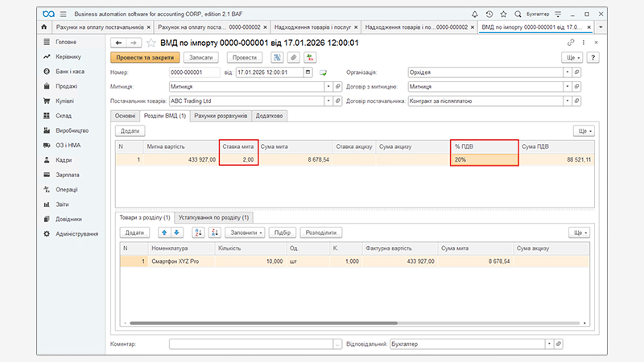This screenshot has width=644, height=362.
Task: Go back using the left arrow button
Action: coord(118,43)
